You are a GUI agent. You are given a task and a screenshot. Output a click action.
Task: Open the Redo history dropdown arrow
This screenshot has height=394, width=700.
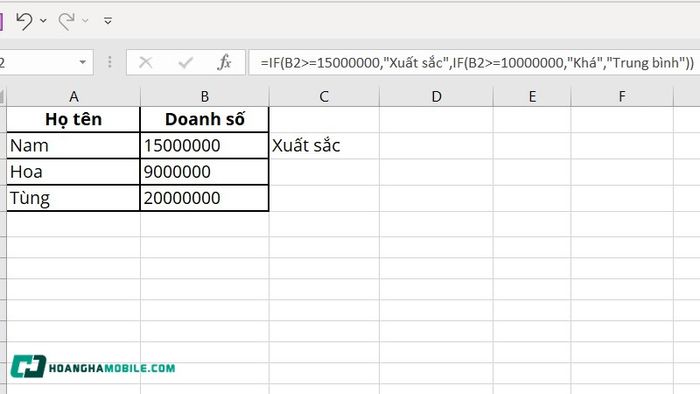pos(85,21)
